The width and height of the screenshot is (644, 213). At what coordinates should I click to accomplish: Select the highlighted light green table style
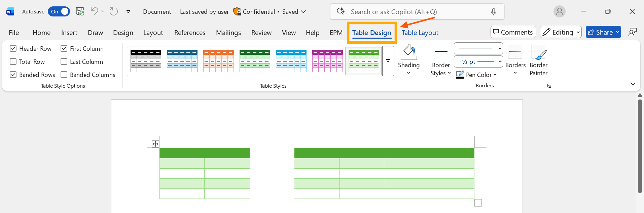click(x=364, y=61)
